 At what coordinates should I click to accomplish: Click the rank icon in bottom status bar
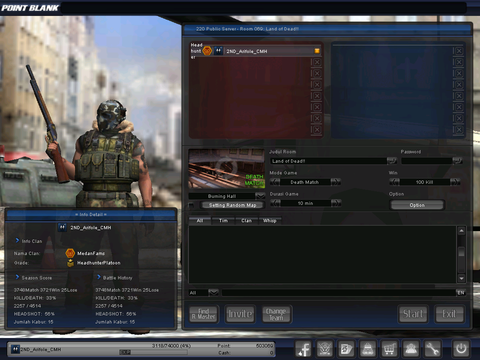15,349
